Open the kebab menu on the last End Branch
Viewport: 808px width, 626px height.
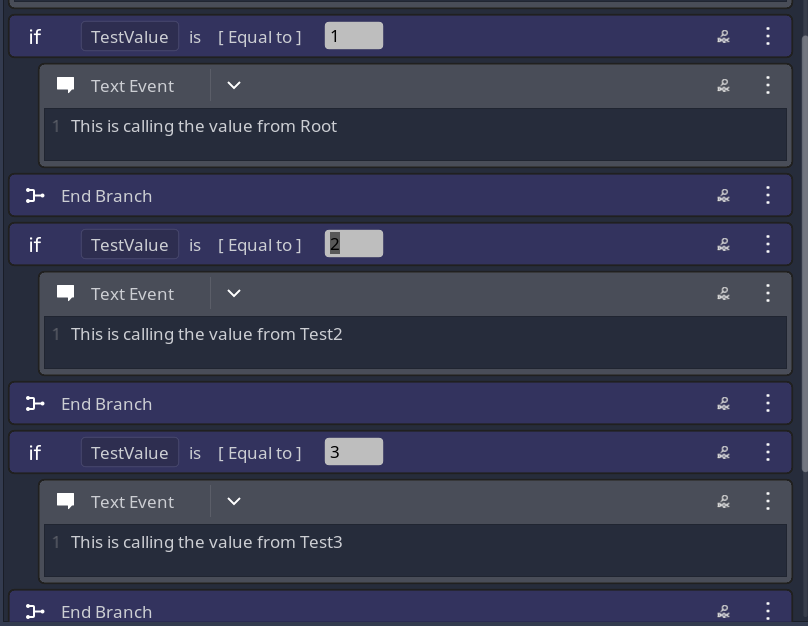[x=768, y=611]
